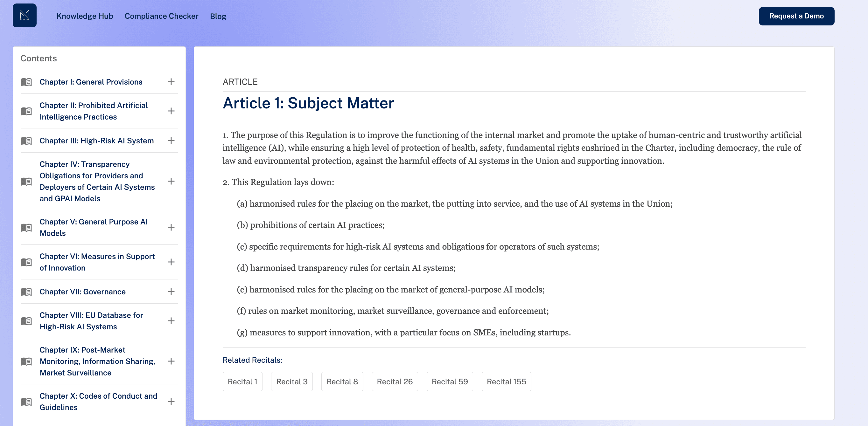Click the book icon beside Chapter VII: Governance
The image size is (868, 426).
click(27, 292)
